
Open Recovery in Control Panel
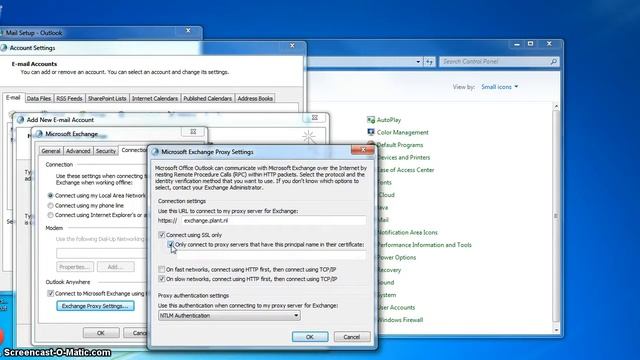click(389, 270)
